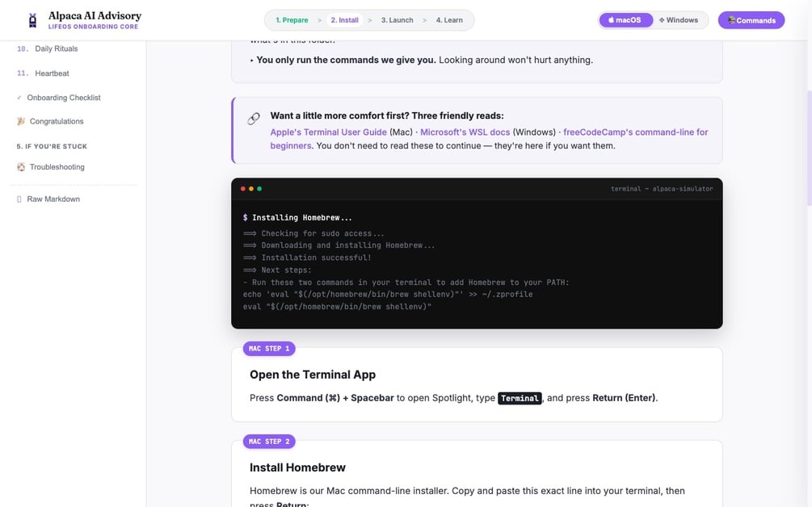Open Daily Rituals in sidebar
The height and width of the screenshot is (507, 812).
point(56,48)
